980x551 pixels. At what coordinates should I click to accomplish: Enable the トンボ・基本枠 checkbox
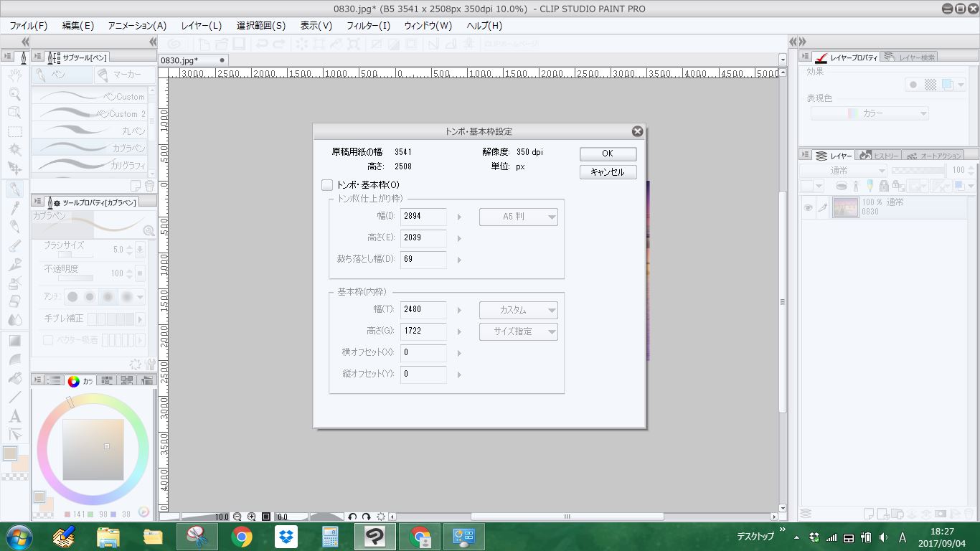(327, 185)
